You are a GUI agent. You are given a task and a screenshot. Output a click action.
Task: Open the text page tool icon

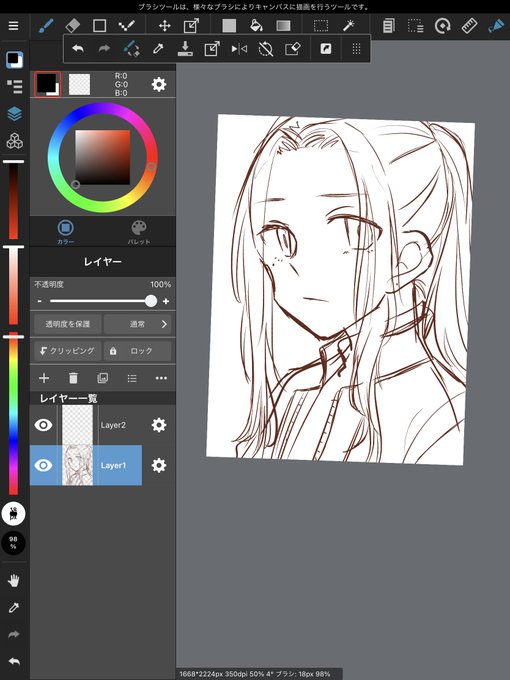[x=389, y=26]
